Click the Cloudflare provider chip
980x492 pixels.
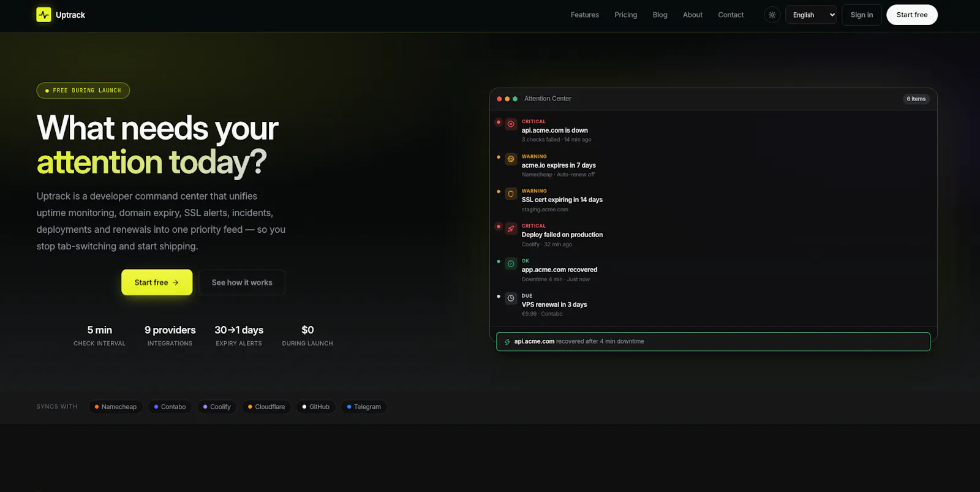point(266,407)
